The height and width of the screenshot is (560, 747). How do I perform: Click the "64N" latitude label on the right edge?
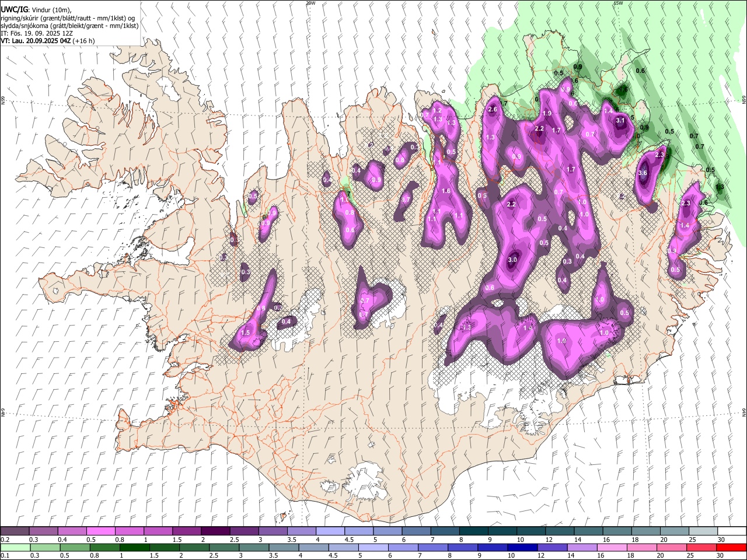coord(744,412)
